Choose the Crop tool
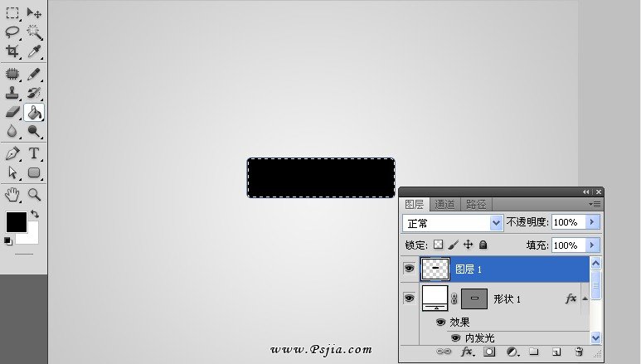 tap(12, 51)
